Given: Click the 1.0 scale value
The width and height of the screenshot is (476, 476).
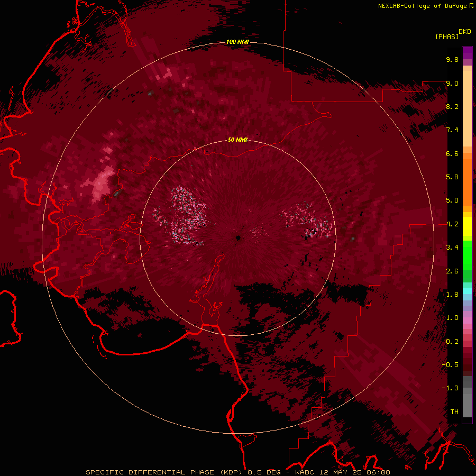Looking at the screenshot, I should (452, 318).
